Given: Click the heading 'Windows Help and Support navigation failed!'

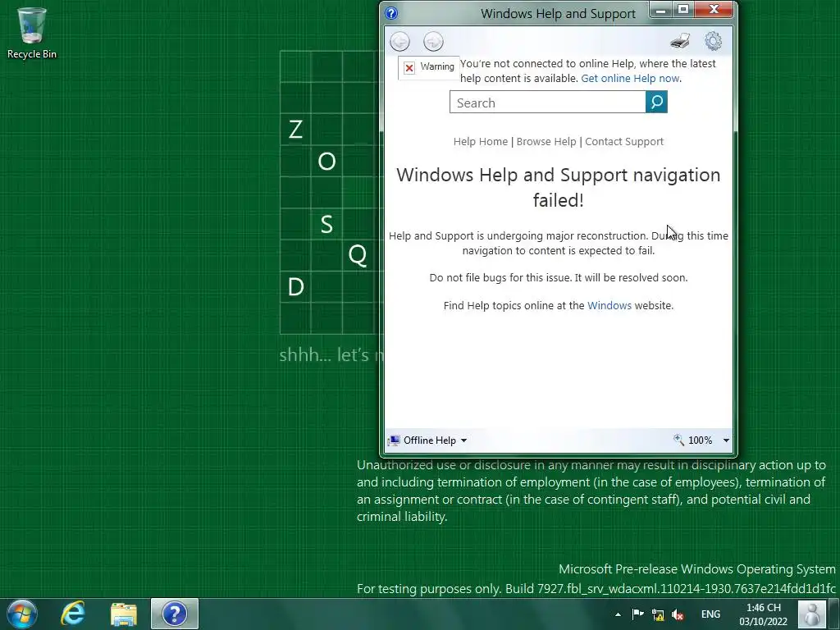Looking at the screenshot, I should click(x=558, y=187).
